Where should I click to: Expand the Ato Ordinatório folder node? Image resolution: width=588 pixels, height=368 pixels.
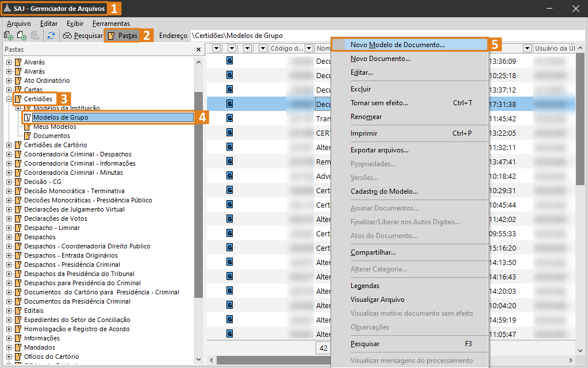point(9,80)
